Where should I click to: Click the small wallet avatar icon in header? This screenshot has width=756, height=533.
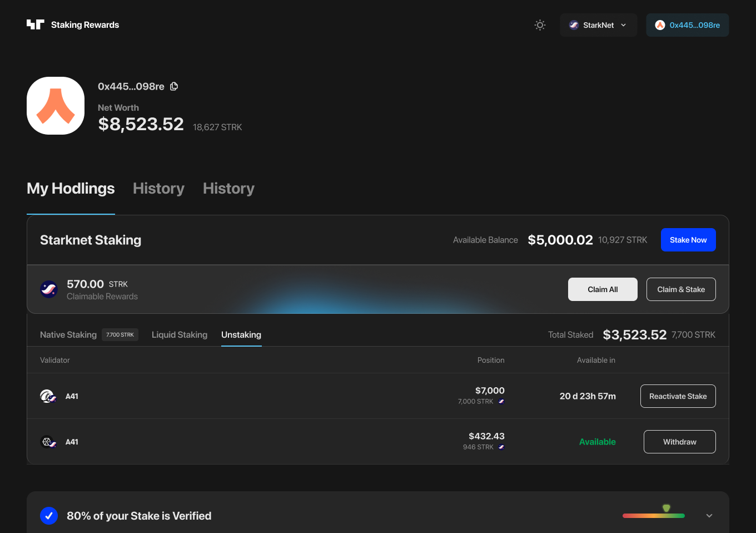point(660,25)
